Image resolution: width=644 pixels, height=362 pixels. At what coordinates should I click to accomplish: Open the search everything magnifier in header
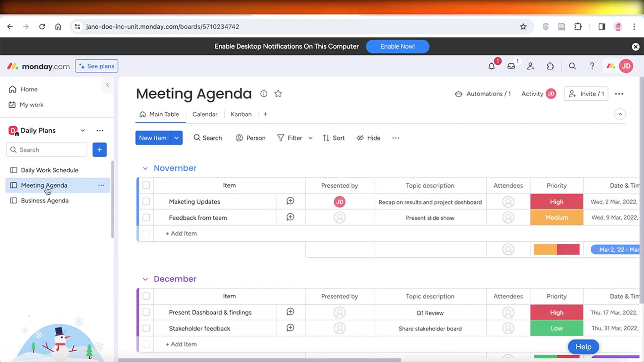click(572, 66)
